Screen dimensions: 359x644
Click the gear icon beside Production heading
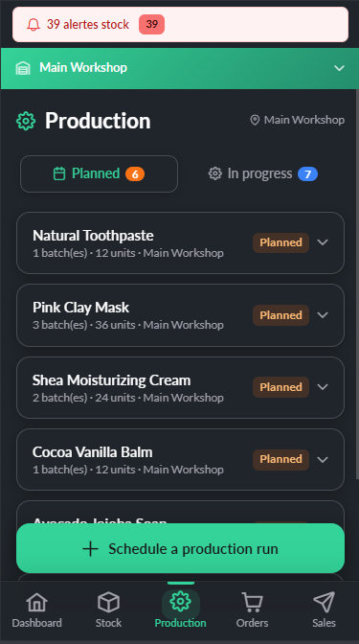tap(26, 121)
